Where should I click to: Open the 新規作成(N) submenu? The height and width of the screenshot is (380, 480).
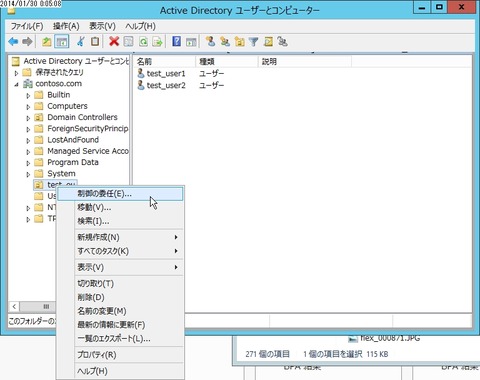(120, 237)
